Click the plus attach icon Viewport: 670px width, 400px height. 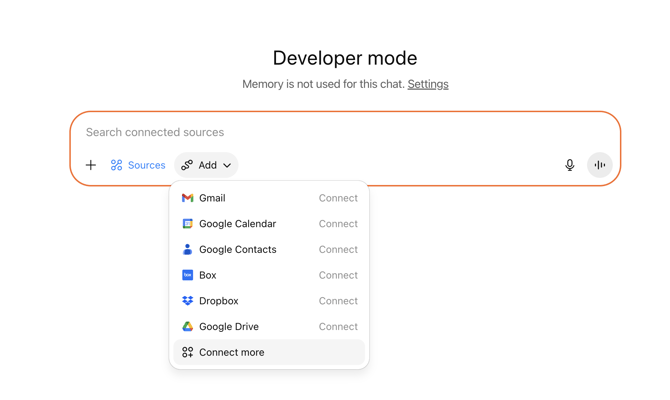click(x=91, y=165)
